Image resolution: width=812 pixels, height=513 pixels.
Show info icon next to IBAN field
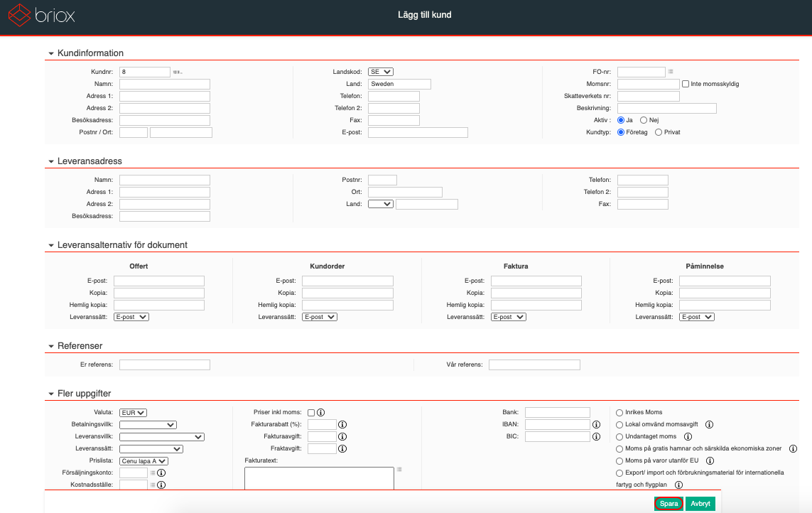coord(597,424)
